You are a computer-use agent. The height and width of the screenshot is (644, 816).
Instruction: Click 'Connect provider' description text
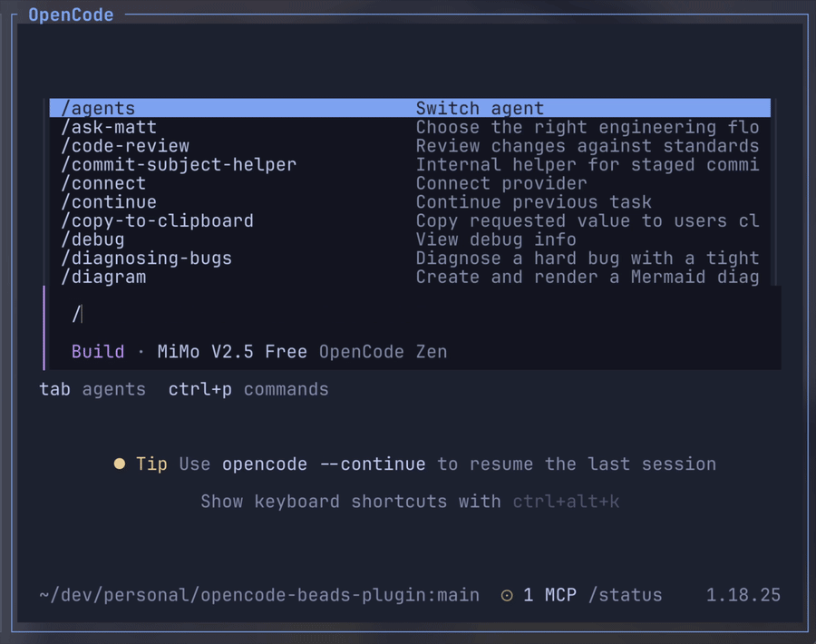tap(501, 183)
